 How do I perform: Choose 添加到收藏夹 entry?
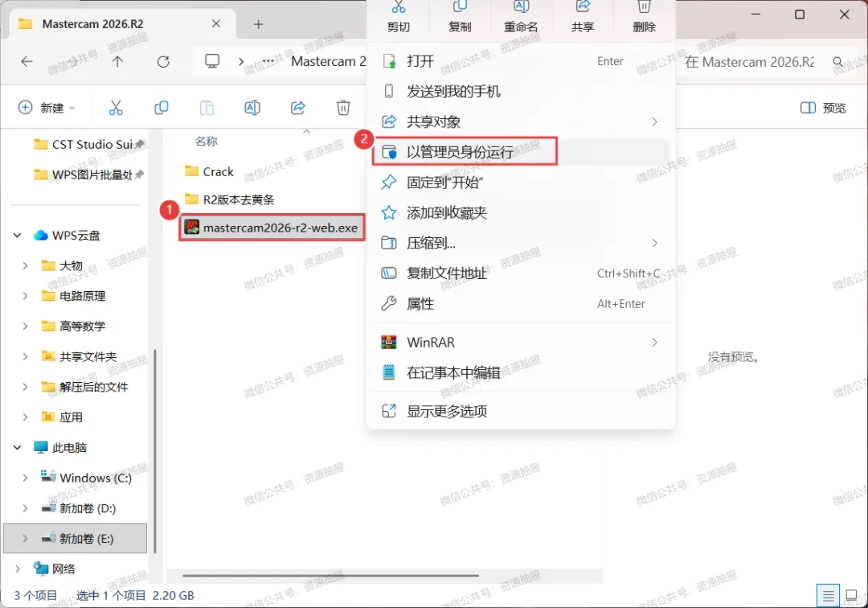(521, 212)
